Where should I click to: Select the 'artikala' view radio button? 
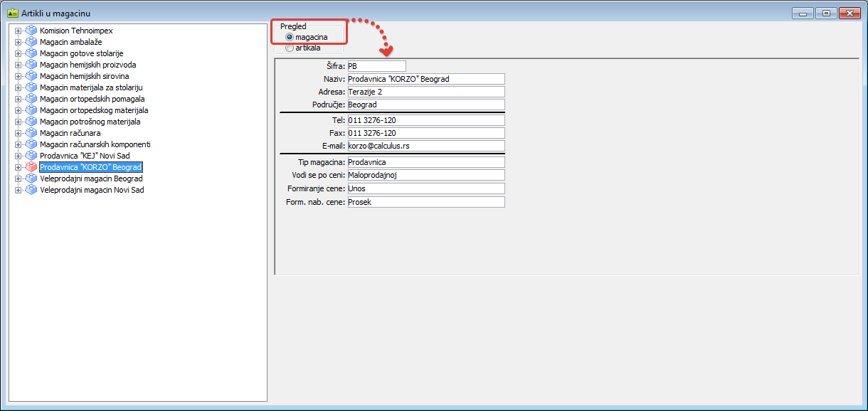click(x=290, y=48)
